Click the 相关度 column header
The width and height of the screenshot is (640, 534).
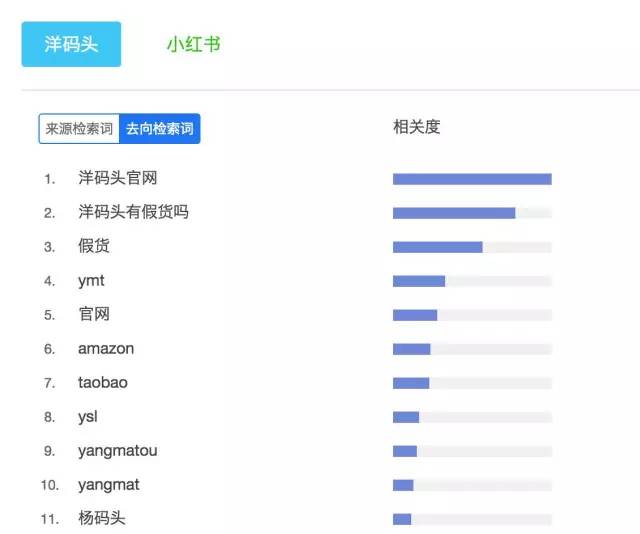click(x=417, y=127)
